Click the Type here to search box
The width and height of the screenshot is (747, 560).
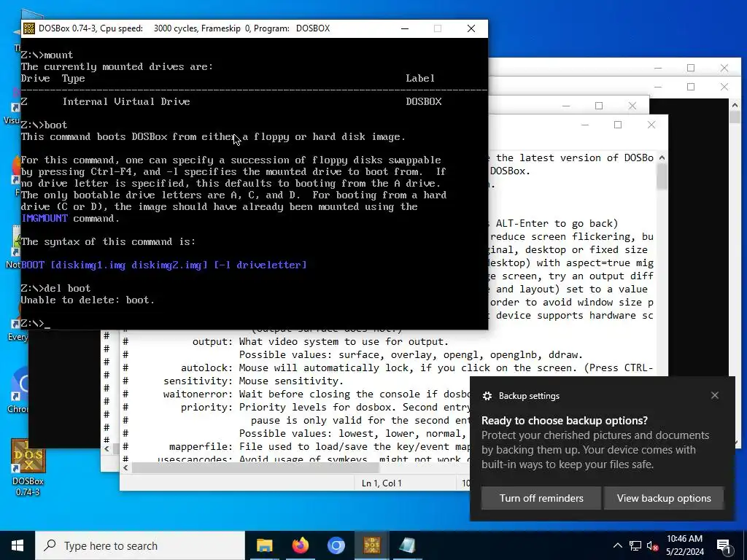(x=140, y=545)
